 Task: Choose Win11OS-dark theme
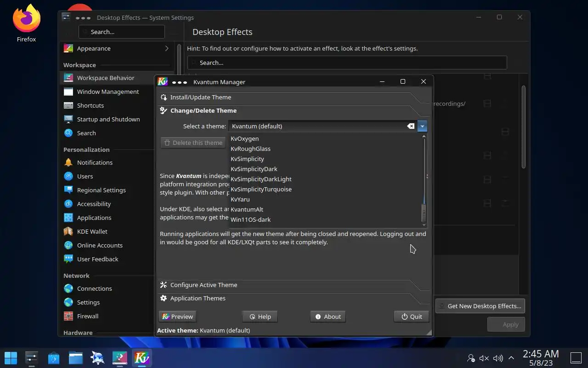click(x=325, y=219)
